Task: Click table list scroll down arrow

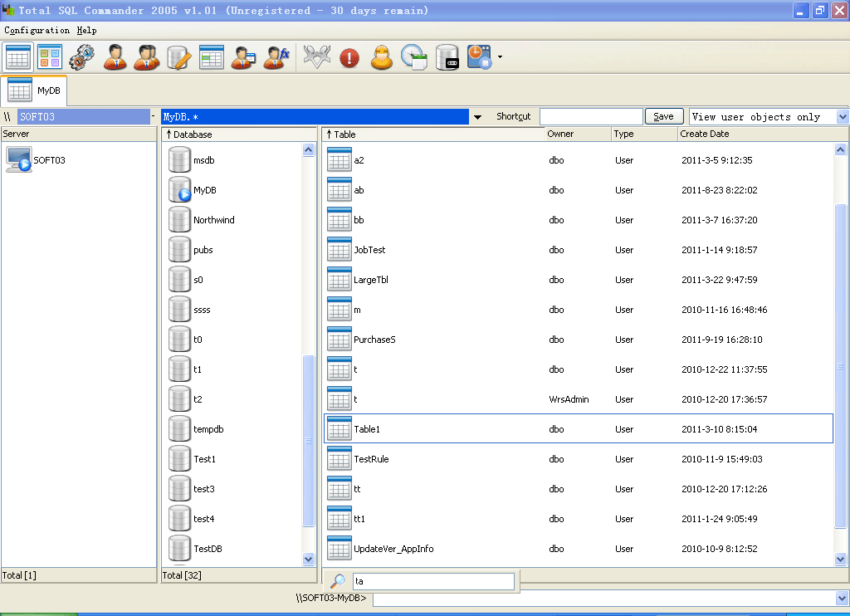Action: click(840, 559)
